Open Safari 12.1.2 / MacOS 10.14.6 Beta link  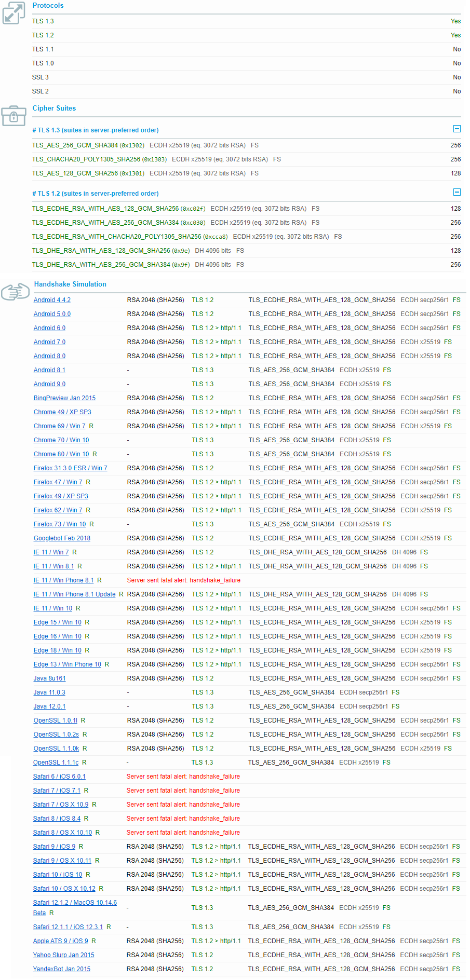point(75,903)
